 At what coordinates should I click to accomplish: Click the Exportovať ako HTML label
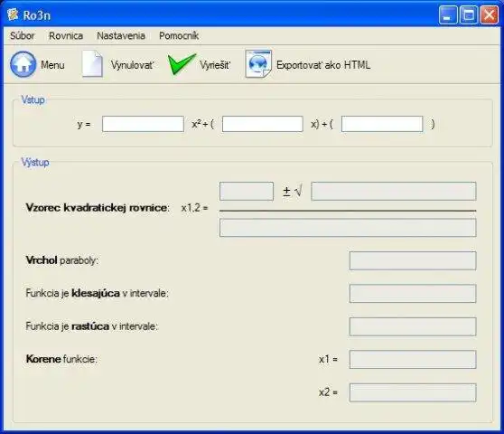coord(323,65)
